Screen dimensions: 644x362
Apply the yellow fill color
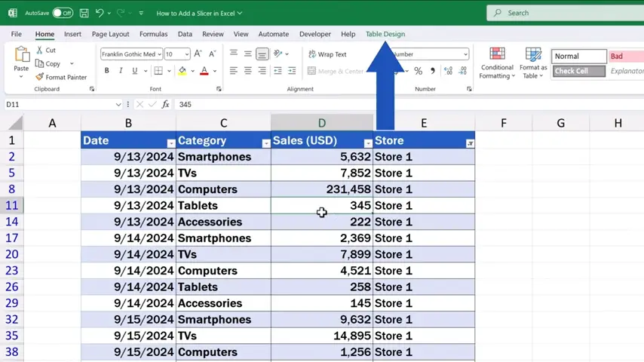182,71
